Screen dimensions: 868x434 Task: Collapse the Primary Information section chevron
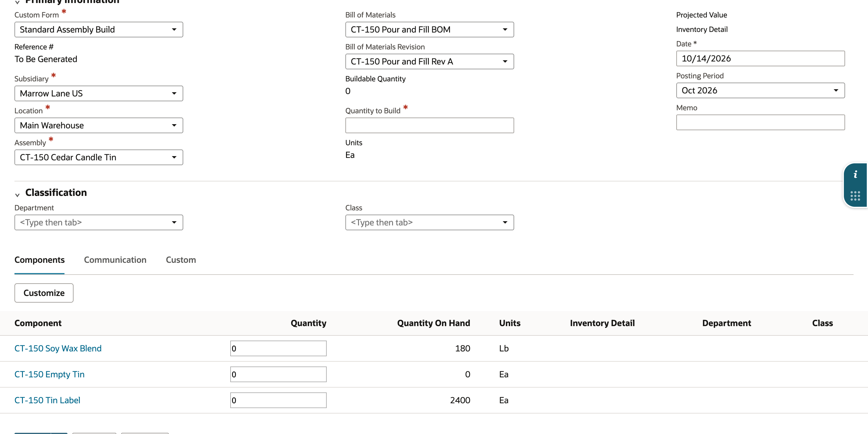point(17,2)
